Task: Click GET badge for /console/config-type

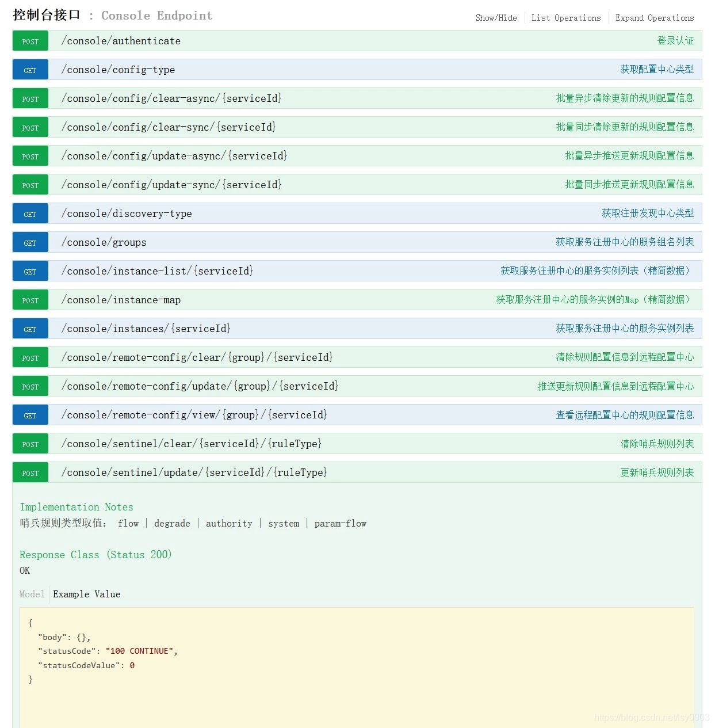Action: click(30, 70)
